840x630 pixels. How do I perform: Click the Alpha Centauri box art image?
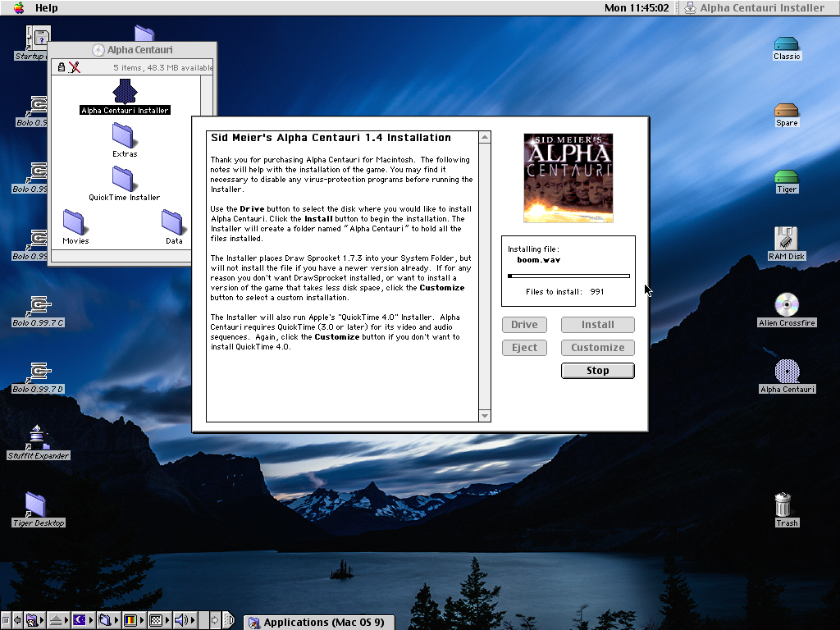568,178
